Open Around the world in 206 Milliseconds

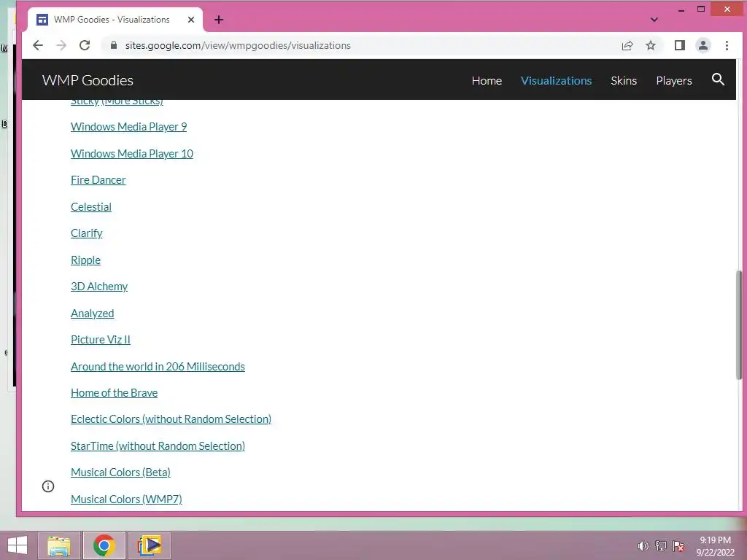click(x=158, y=366)
